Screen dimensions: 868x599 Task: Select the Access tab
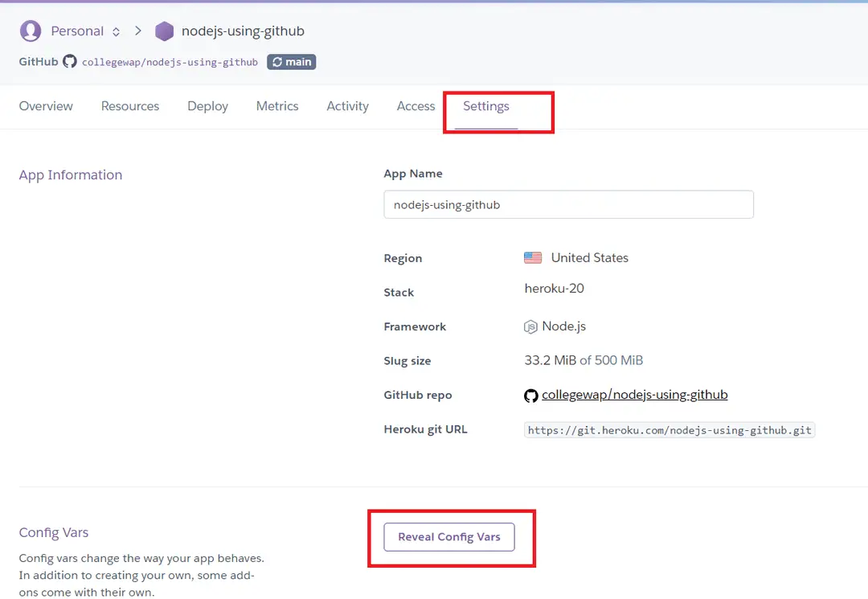[416, 106]
